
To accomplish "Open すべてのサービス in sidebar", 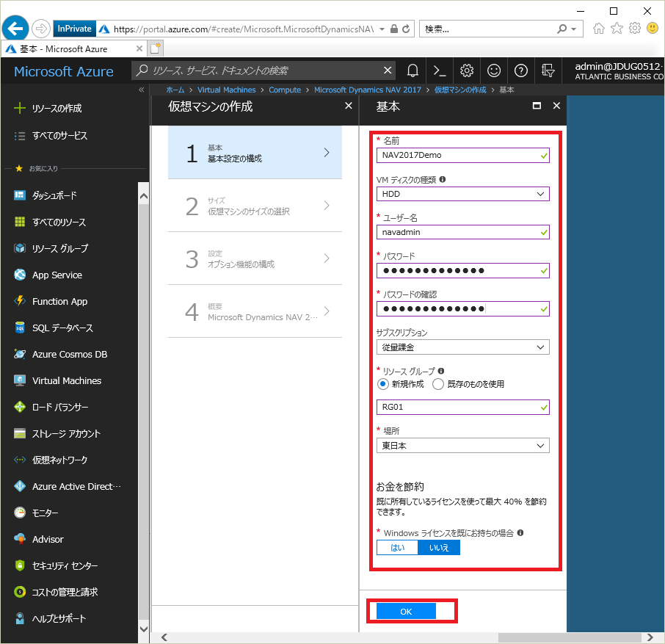I will pos(51,136).
